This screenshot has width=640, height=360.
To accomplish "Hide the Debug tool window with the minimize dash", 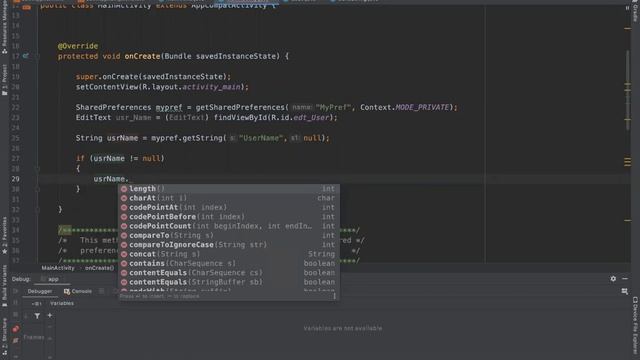I will click(x=625, y=279).
